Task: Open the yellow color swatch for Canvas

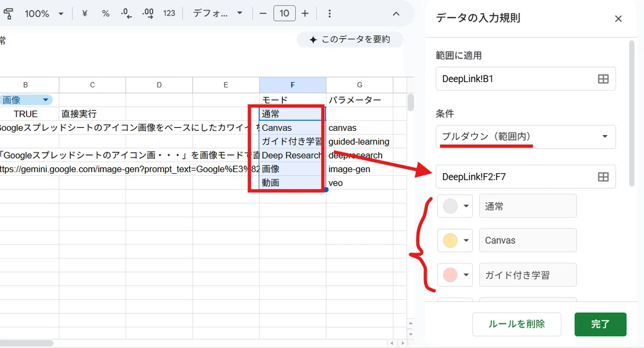Action: click(455, 240)
